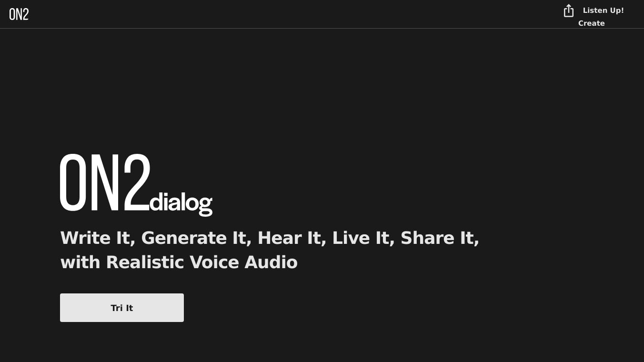Start a demo with Tri It

point(122,308)
